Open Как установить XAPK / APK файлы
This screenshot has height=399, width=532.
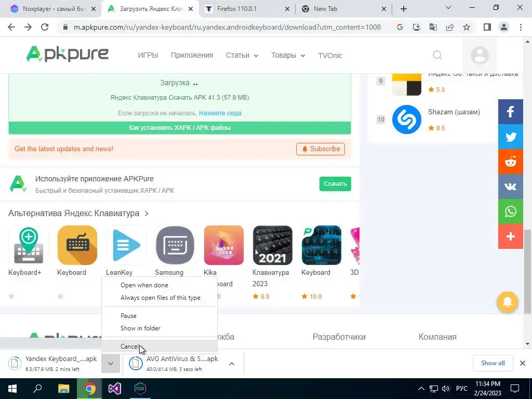(179, 128)
